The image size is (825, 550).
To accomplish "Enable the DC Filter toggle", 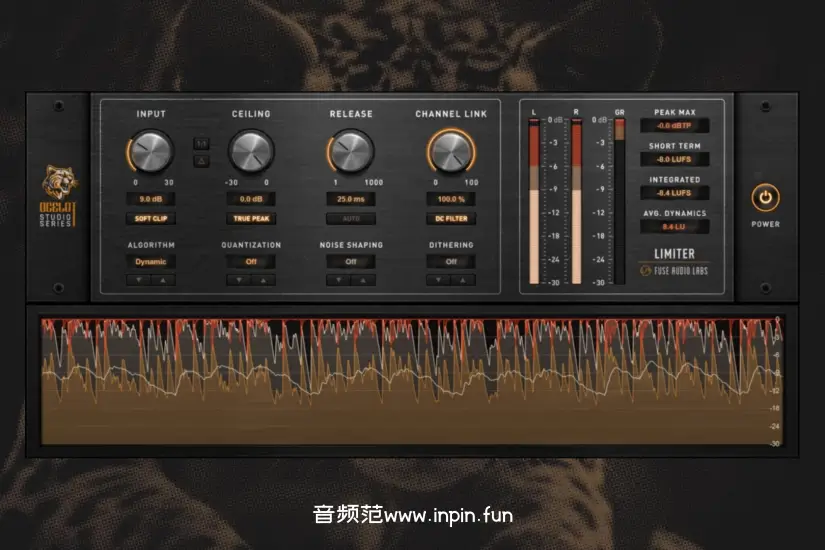I will pos(451,218).
